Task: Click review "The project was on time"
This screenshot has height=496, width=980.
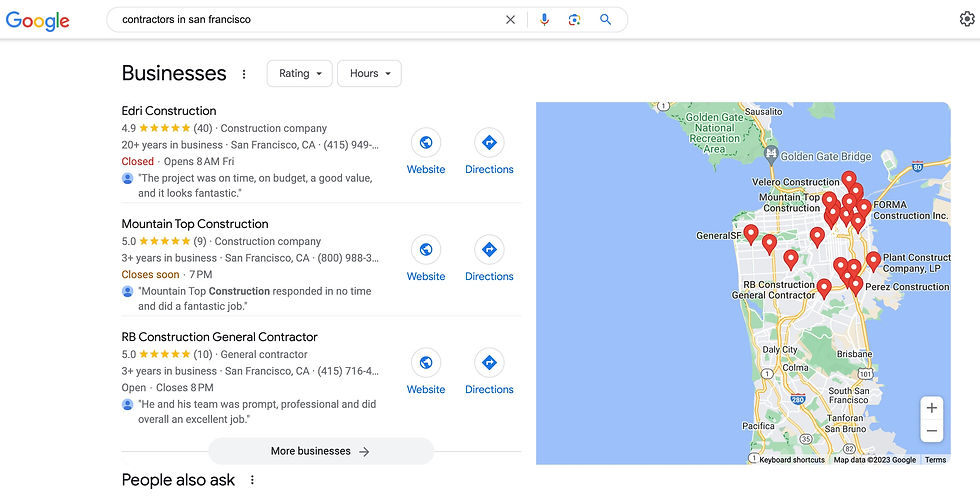Action: click(255, 186)
